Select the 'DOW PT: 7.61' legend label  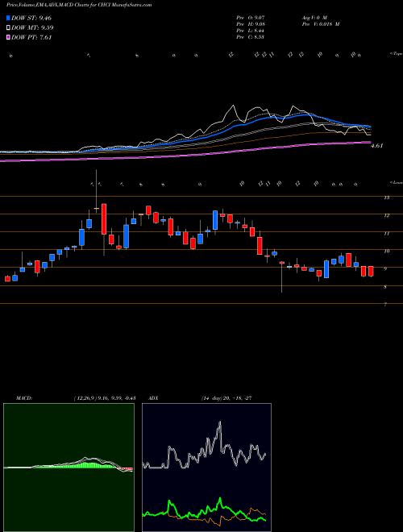click(x=31, y=38)
